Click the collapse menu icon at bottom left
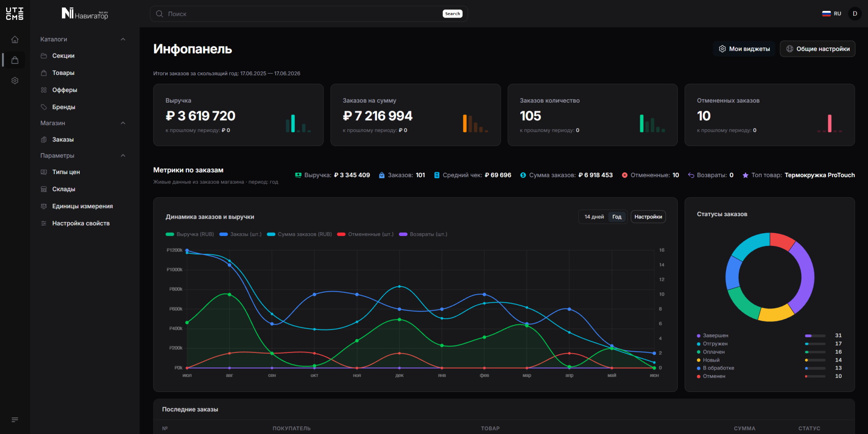Image resolution: width=868 pixels, height=434 pixels. click(x=15, y=420)
